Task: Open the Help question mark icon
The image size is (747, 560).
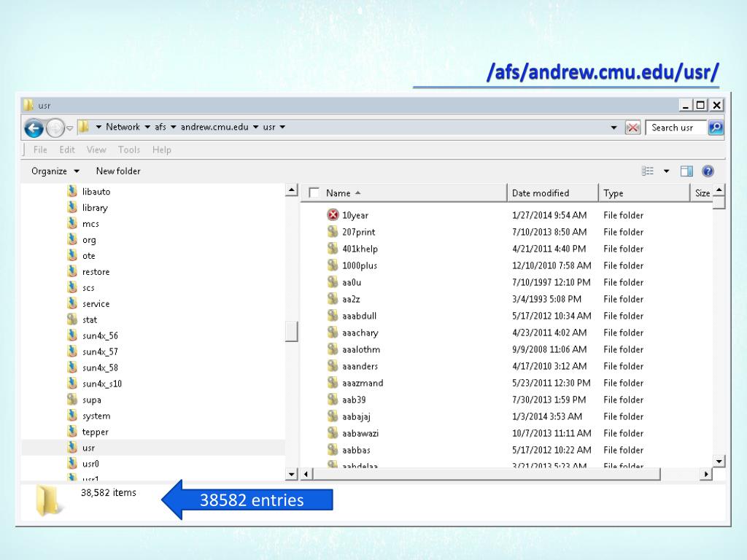Action: point(708,171)
